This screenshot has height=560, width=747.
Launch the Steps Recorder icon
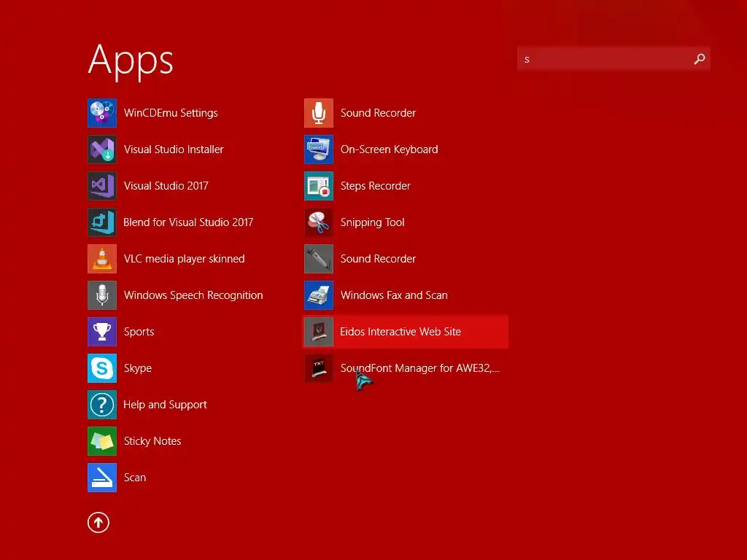(x=319, y=186)
